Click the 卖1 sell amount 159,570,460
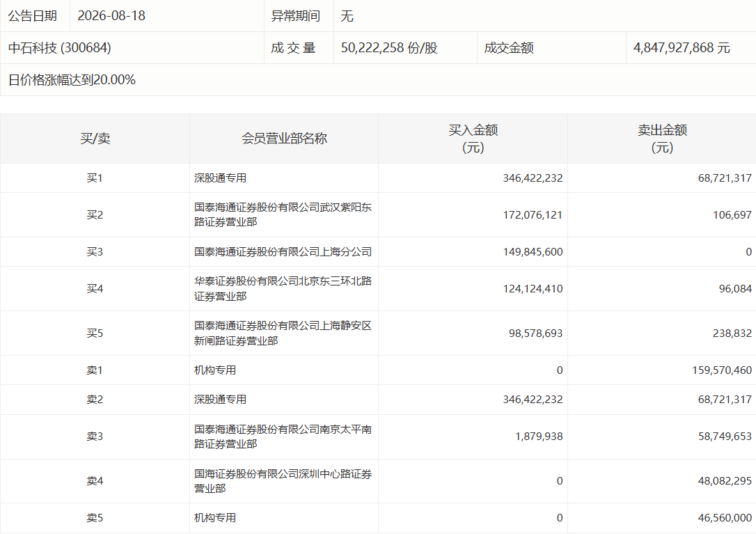756x534 pixels. (722, 370)
